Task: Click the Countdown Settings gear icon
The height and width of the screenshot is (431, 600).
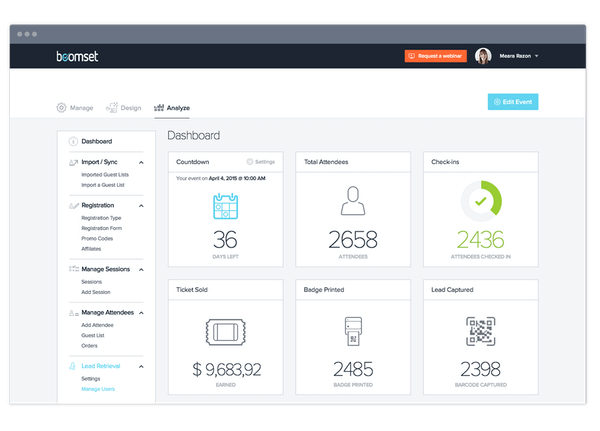Action: 249,162
